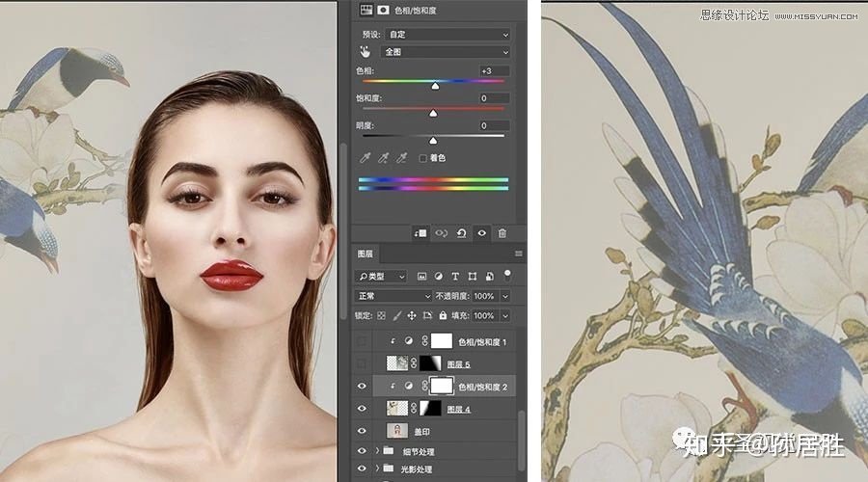Viewport: 868px width, 482px height.
Task: Filter layers by shape icon
Action: (473, 276)
